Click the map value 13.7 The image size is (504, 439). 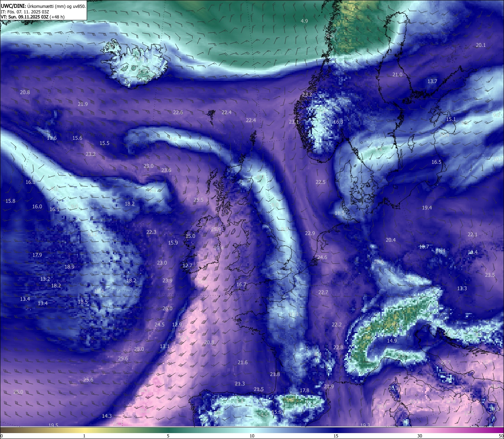(432, 82)
